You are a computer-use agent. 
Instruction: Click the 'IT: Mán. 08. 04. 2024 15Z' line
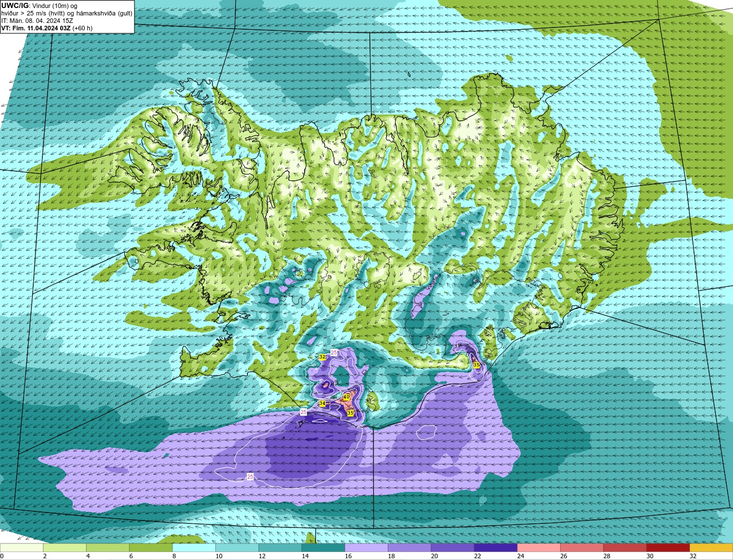point(37,20)
